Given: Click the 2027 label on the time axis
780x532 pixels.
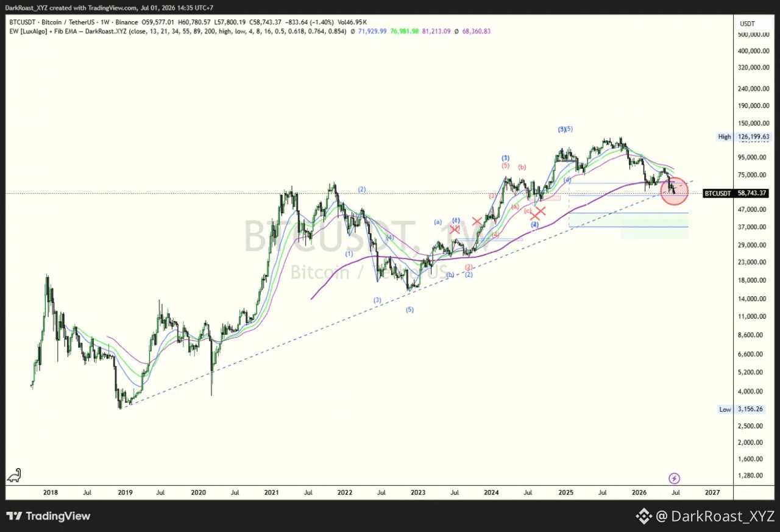Looking at the screenshot, I should click(712, 492).
